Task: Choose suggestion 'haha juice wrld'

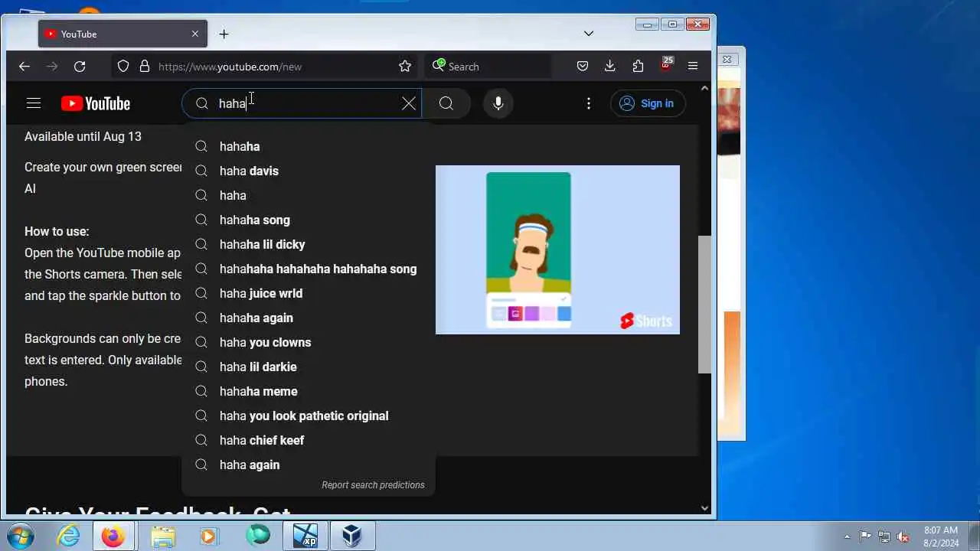Action: (309, 293)
